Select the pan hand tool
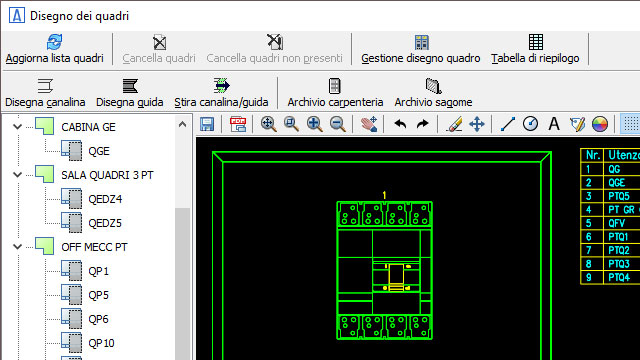 (369, 124)
